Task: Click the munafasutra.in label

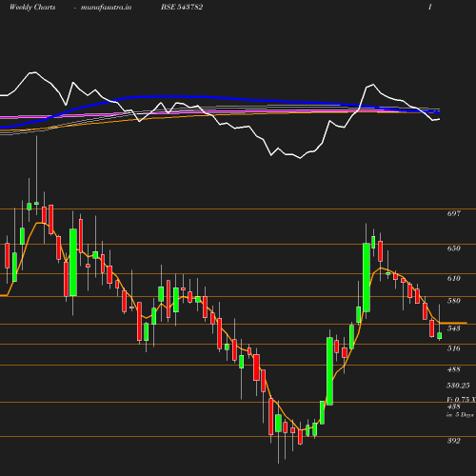Action: (106, 8)
